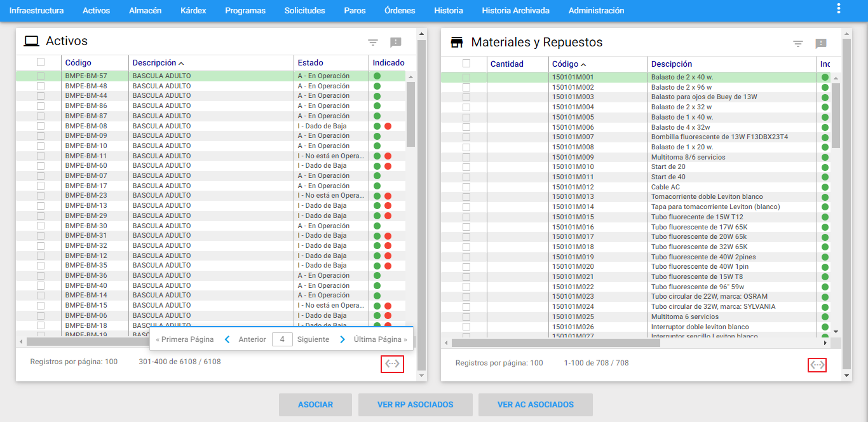Viewport: 868px width, 422px height.
Task: Toggle pagination arrows icon in Activos panel
Action: point(393,364)
